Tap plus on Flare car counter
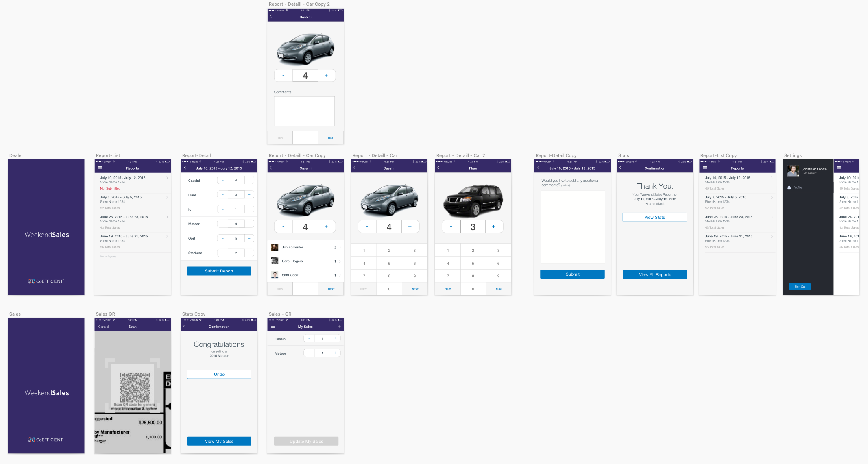The image size is (868, 464). (x=494, y=227)
